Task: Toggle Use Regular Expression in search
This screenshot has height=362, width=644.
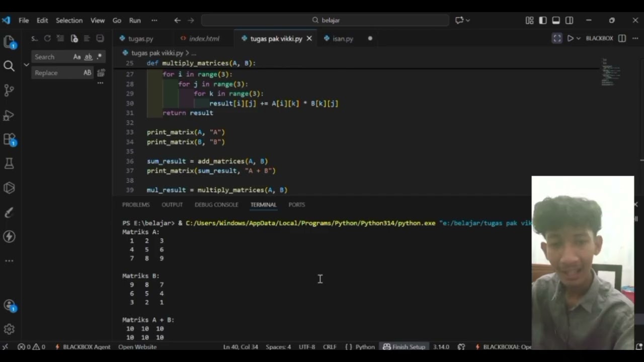Action: [x=99, y=57]
